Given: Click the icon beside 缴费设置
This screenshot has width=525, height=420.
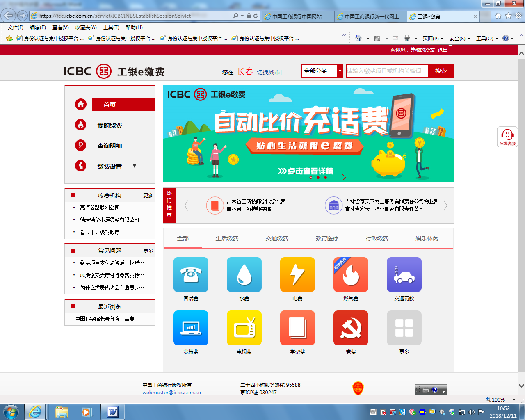Looking at the screenshot, I should click(81, 166).
